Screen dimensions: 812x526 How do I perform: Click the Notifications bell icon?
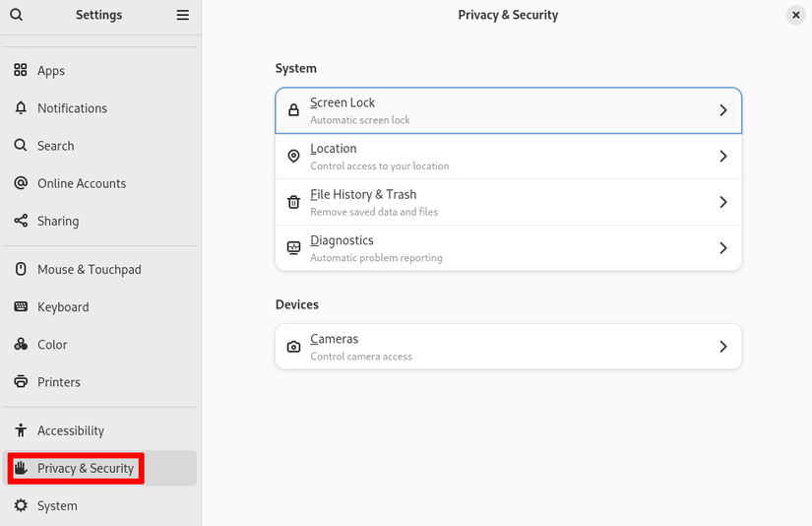(21, 108)
